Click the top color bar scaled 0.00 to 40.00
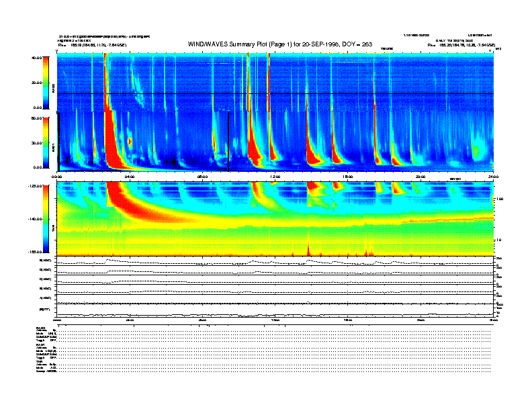This screenshot has height=411, width=532. (x=46, y=83)
